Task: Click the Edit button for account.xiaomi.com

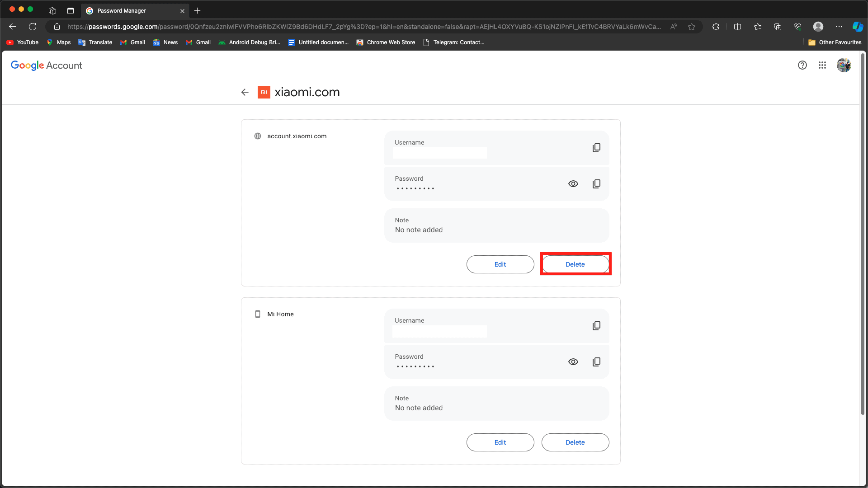Action: (500, 264)
